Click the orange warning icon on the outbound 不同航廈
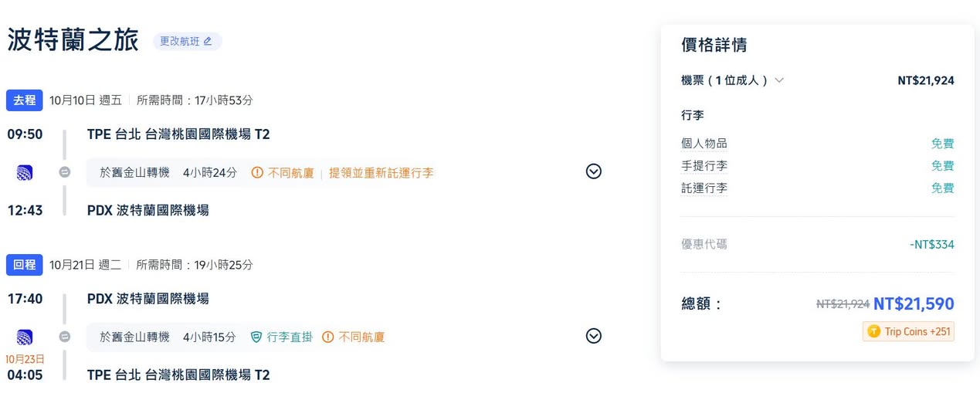Screen dimensions: 980x417 click(x=258, y=173)
